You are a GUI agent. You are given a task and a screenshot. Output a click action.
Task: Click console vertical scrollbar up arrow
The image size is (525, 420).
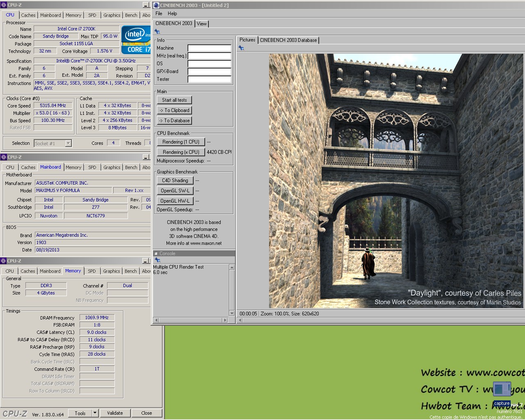[x=232, y=267]
